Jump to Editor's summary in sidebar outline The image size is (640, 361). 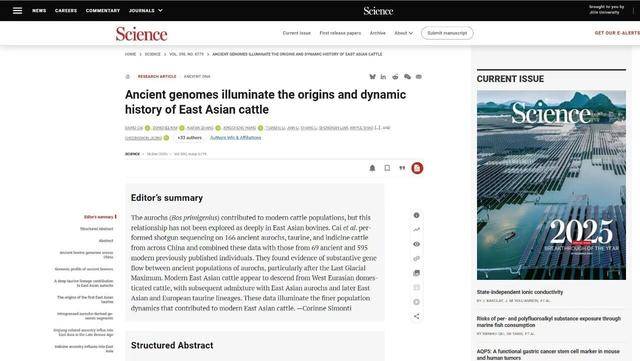[99, 217]
